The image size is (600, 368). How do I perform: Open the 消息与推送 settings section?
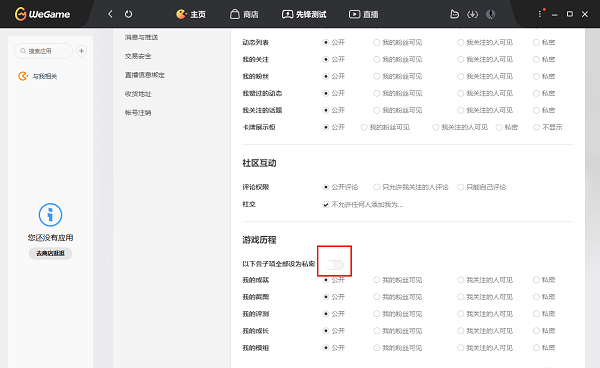141,37
